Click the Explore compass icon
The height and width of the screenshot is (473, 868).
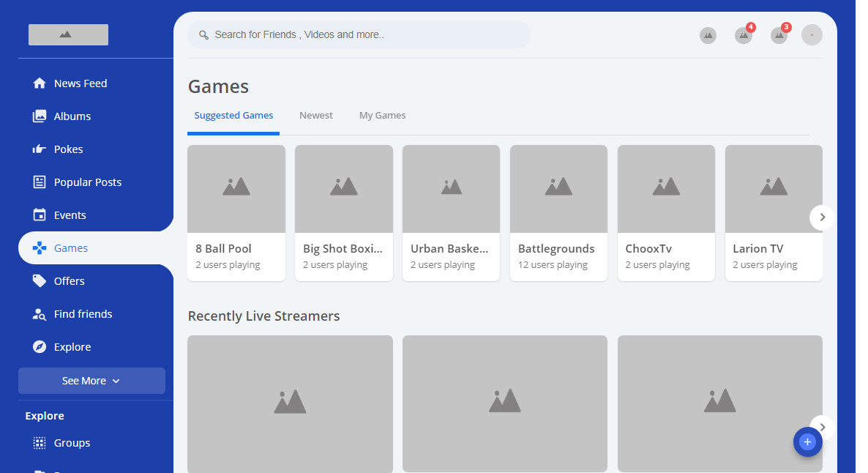pos(40,347)
